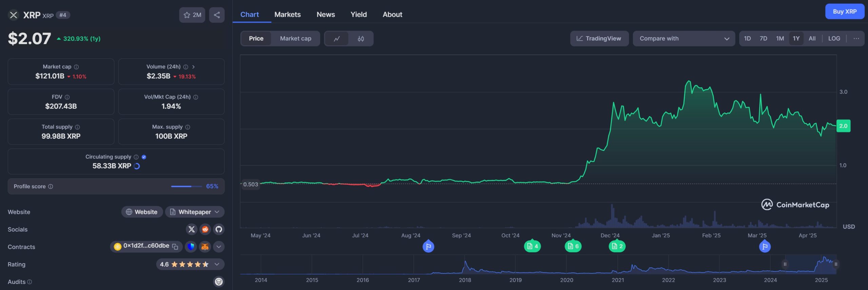Open the Yield tab
The width and height of the screenshot is (868, 290).
pyautogui.click(x=359, y=15)
